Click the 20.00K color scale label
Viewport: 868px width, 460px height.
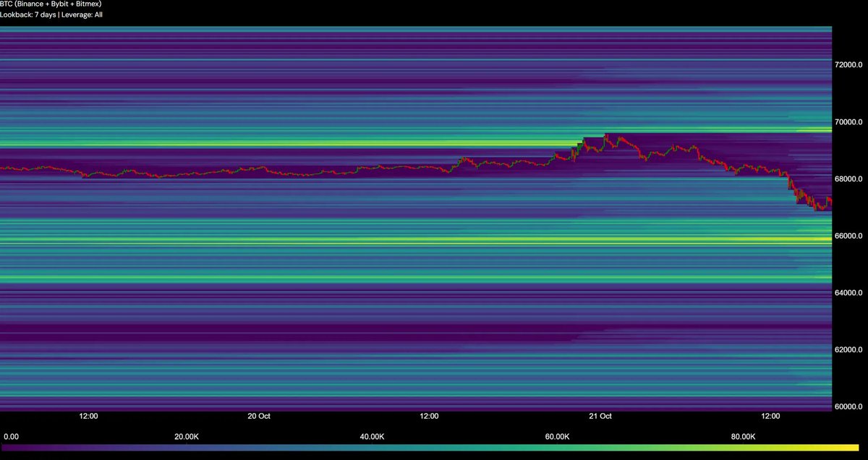pos(187,437)
